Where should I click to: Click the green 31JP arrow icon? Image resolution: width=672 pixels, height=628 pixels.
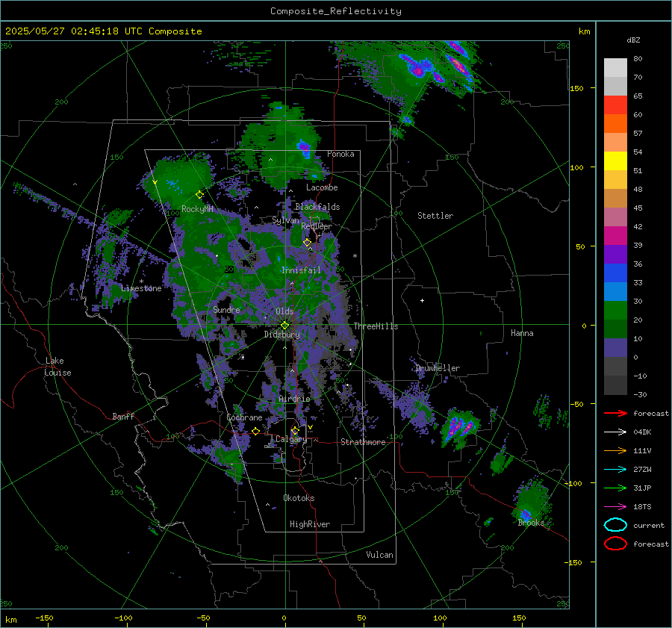[615, 488]
